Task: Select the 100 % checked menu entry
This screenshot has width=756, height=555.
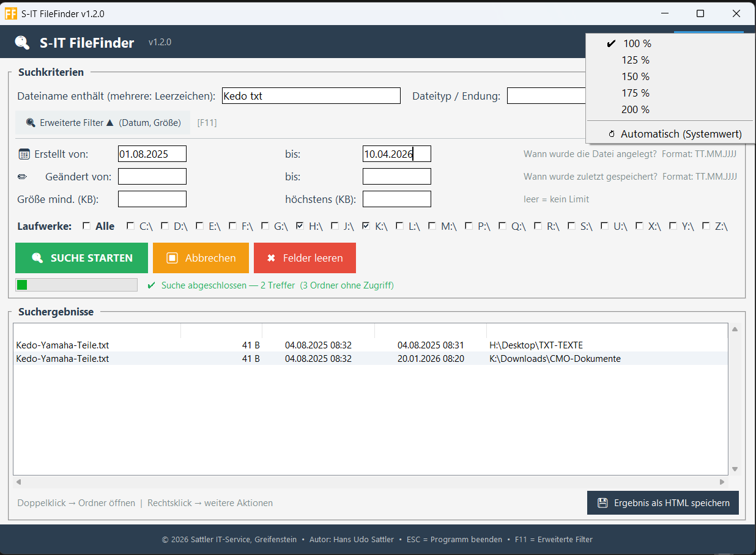Action: click(636, 43)
